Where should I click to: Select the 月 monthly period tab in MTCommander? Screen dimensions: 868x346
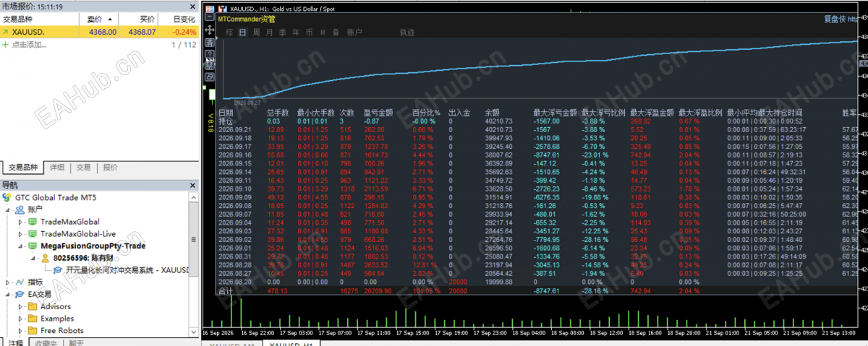(x=269, y=32)
